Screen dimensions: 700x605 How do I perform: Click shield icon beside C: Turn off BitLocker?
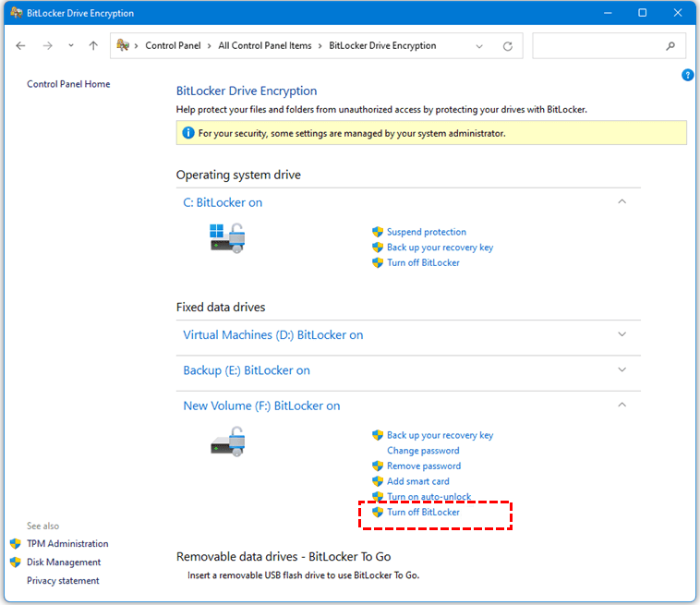[378, 262]
